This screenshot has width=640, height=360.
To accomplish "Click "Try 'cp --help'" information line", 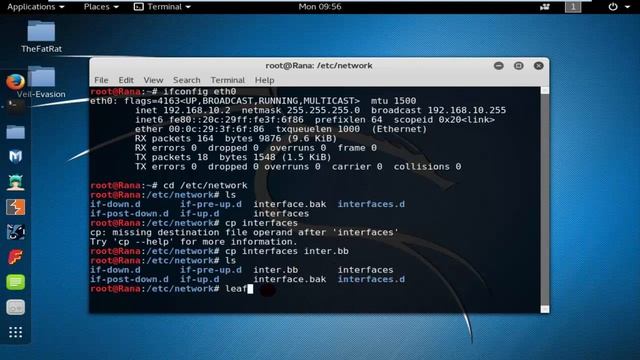I will (194, 242).
